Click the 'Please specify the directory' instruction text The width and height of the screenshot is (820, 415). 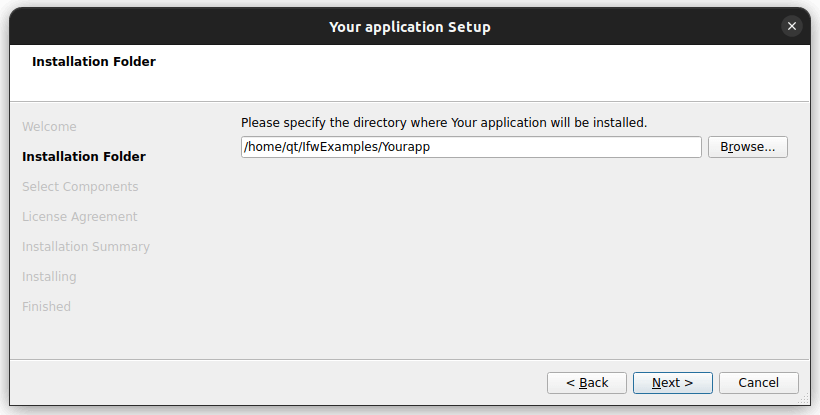tap(444, 123)
